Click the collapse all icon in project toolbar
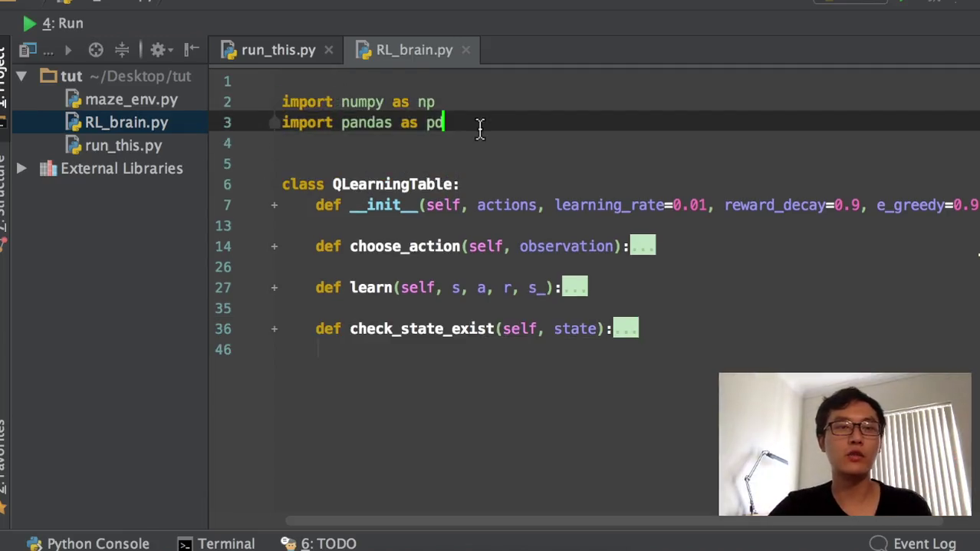The width and height of the screenshot is (980, 551). (122, 51)
